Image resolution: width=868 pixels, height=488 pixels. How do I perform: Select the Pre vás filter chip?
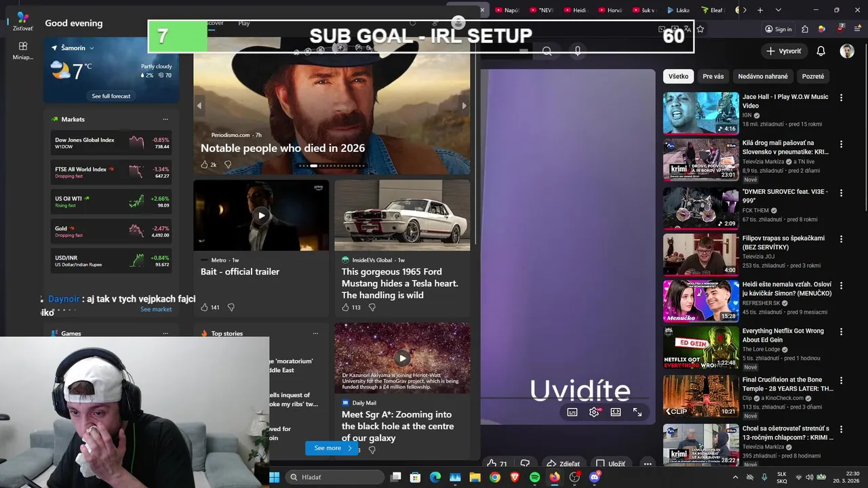(x=713, y=77)
